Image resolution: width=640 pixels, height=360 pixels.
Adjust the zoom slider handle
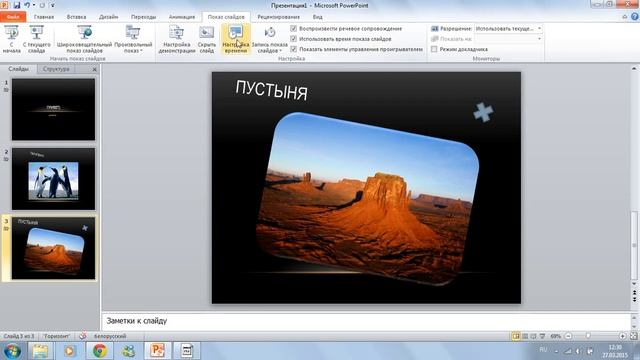coord(588,336)
